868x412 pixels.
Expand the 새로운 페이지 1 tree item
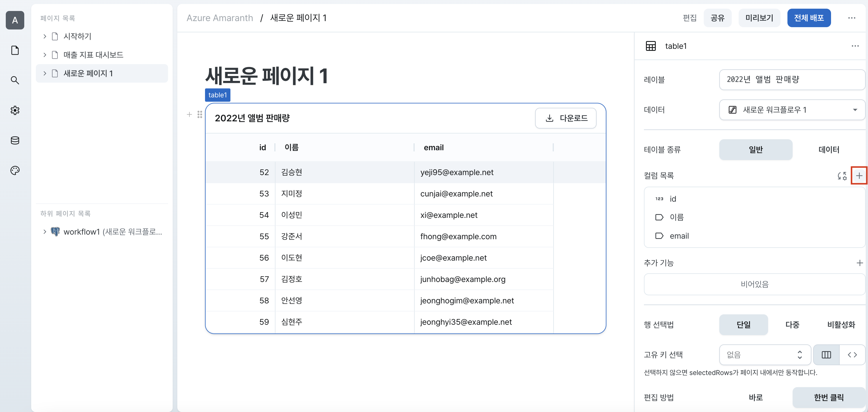(x=45, y=73)
